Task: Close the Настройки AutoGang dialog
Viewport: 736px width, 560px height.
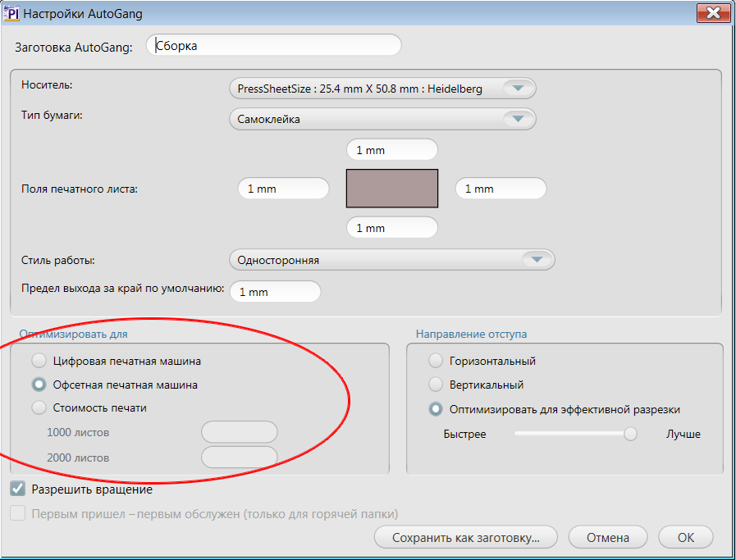Action: coord(713,12)
